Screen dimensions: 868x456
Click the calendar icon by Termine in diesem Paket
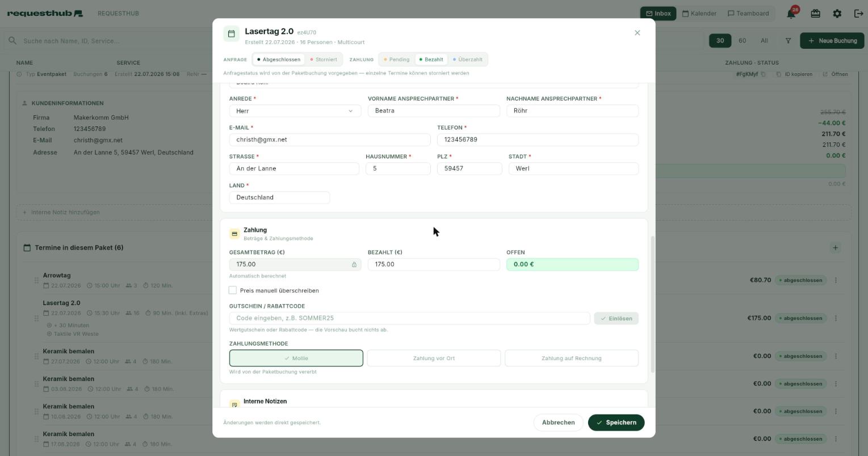(x=27, y=248)
